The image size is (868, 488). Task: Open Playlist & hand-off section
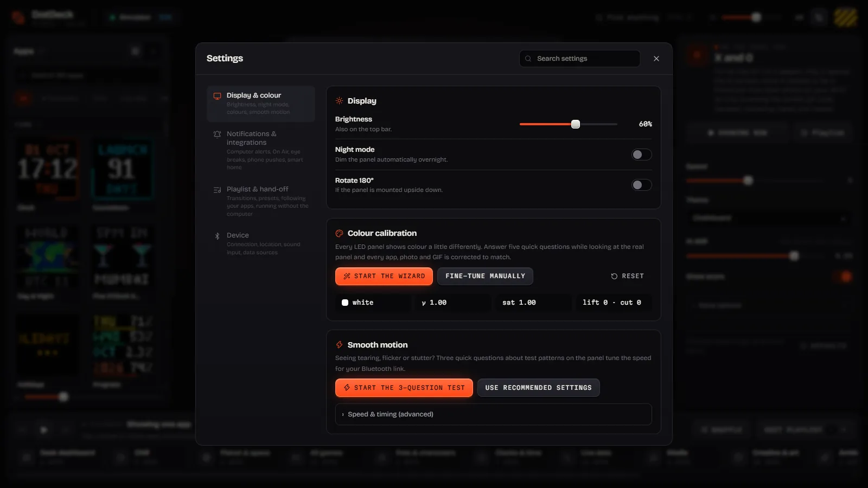tap(261, 201)
